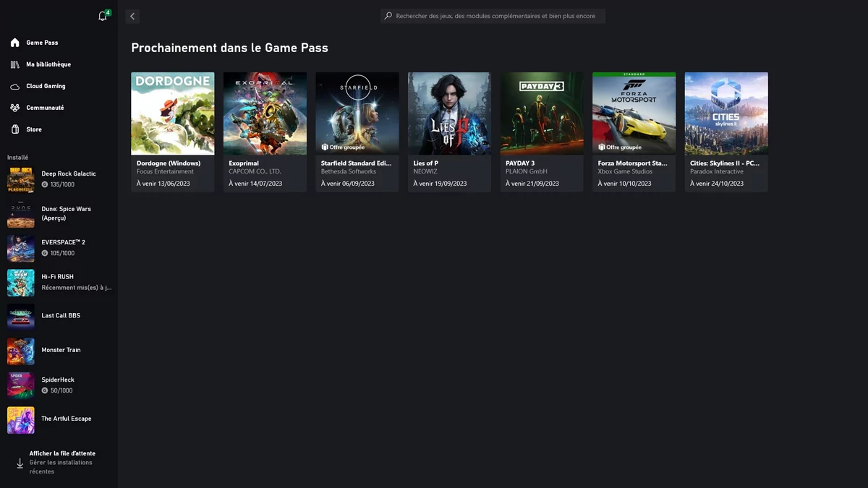
Task: Click the Cloud Gaming cloud icon
Action: tap(14, 86)
